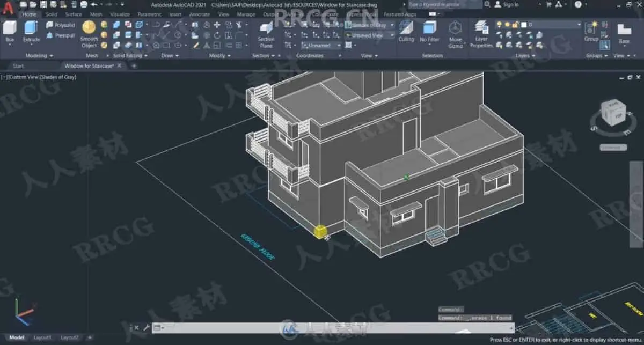644x345 pixels.
Task: Switch to the Model layout tab
Action: coord(16,337)
